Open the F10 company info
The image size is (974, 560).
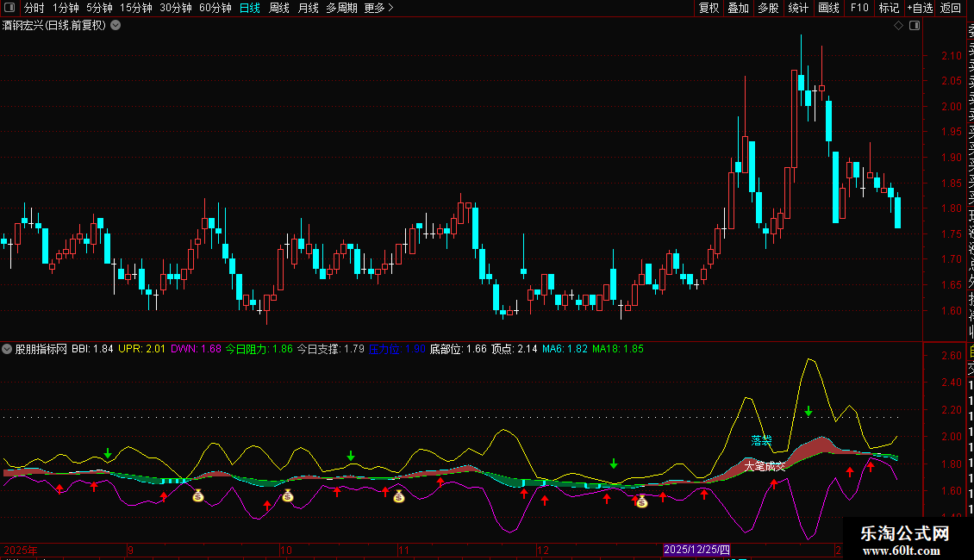[859, 8]
